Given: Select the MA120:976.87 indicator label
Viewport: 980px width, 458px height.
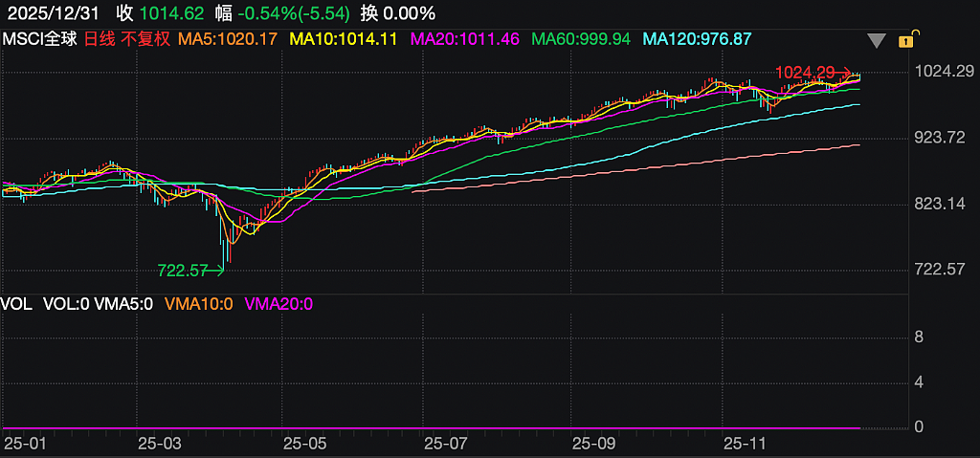Looking at the screenshot, I should click(x=697, y=39).
